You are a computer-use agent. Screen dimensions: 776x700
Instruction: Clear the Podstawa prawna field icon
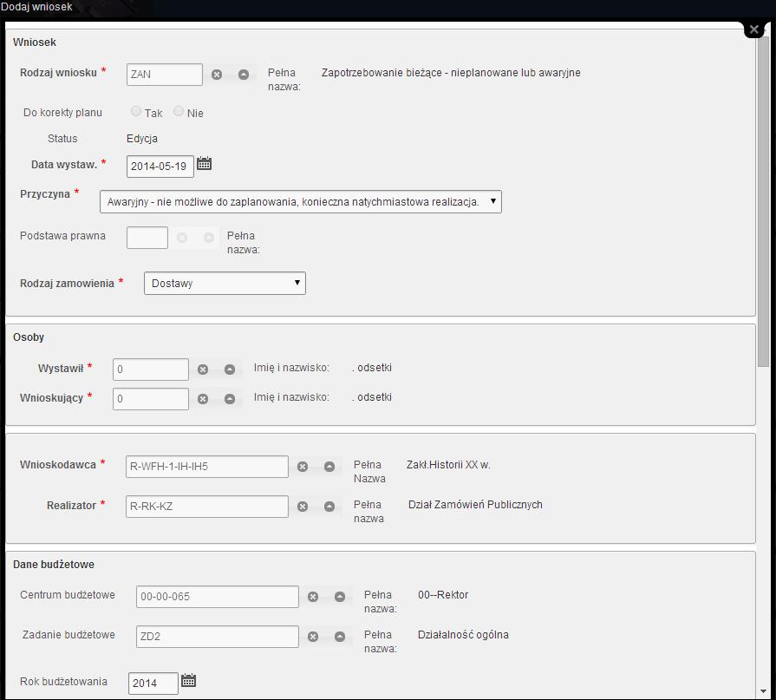tap(182, 239)
